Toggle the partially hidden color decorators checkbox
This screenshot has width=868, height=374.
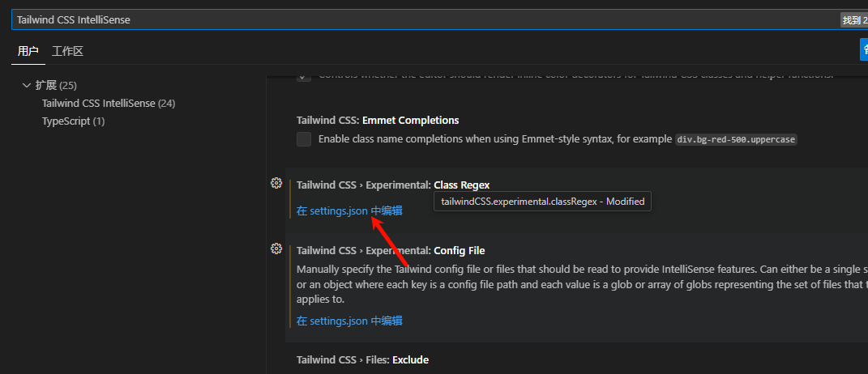click(x=304, y=76)
